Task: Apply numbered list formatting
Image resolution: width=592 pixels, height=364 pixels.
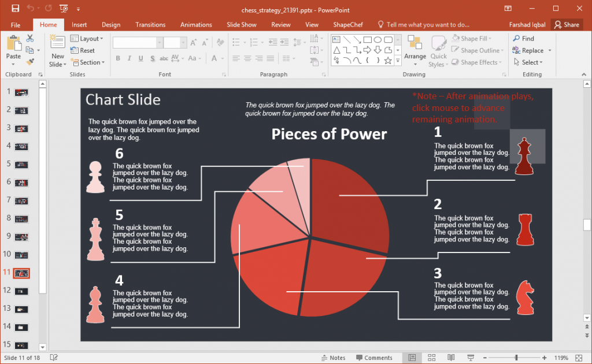Action: tap(254, 42)
